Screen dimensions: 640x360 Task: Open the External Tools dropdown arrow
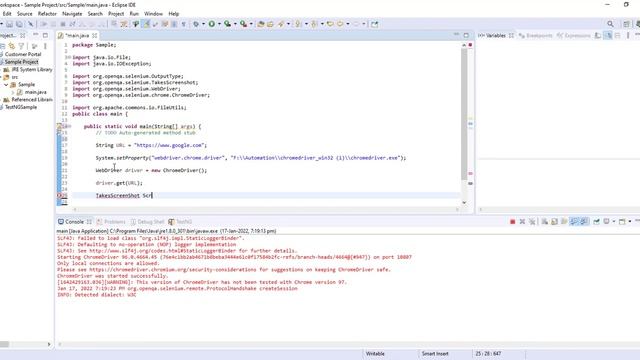[x=251, y=24]
